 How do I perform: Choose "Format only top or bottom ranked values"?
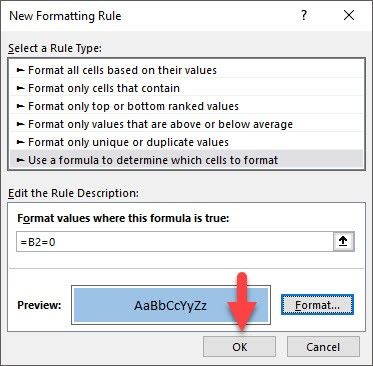coord(186,106)
